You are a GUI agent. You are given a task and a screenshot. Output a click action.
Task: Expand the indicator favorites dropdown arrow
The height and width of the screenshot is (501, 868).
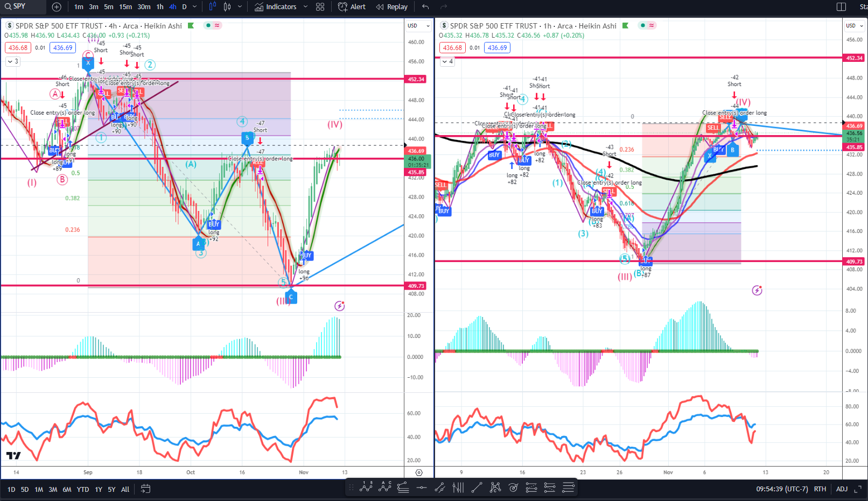(305, 7)
